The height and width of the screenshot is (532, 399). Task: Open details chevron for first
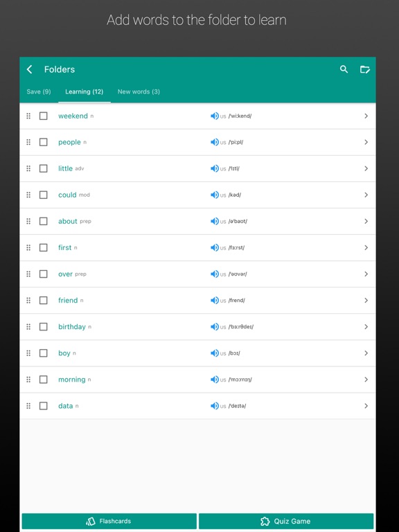tap(366, 248)
